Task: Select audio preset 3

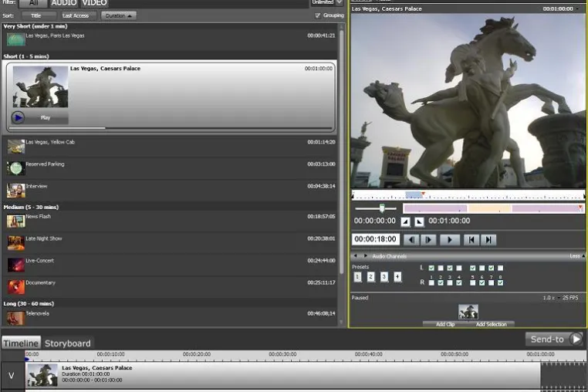Action: (384, 277)
